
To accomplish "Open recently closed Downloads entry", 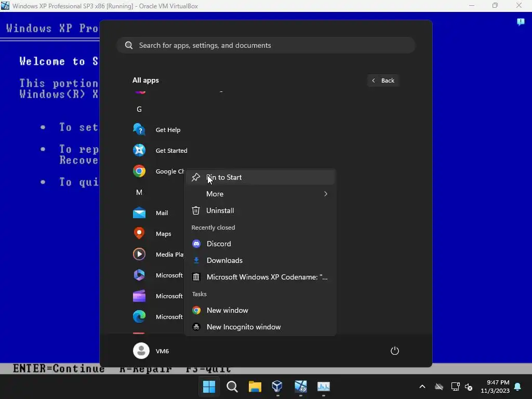I will coord(260,260).
